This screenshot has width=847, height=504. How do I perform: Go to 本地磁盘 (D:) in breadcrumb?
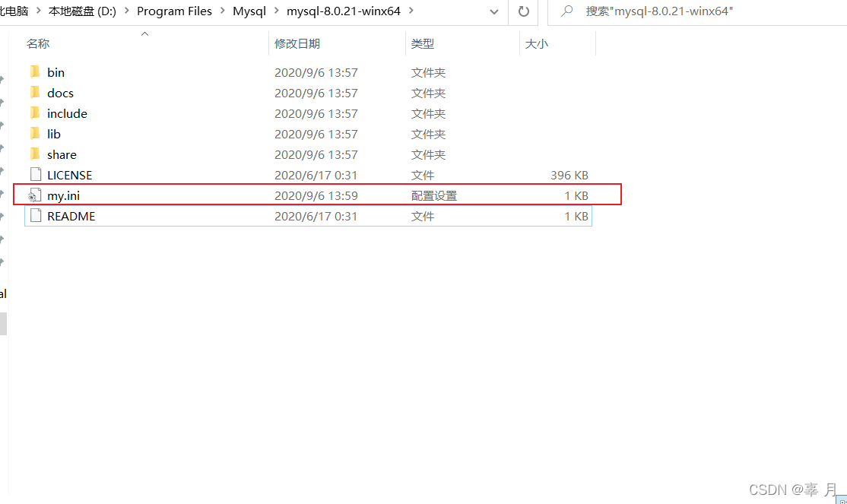click(x=82, y=11)
